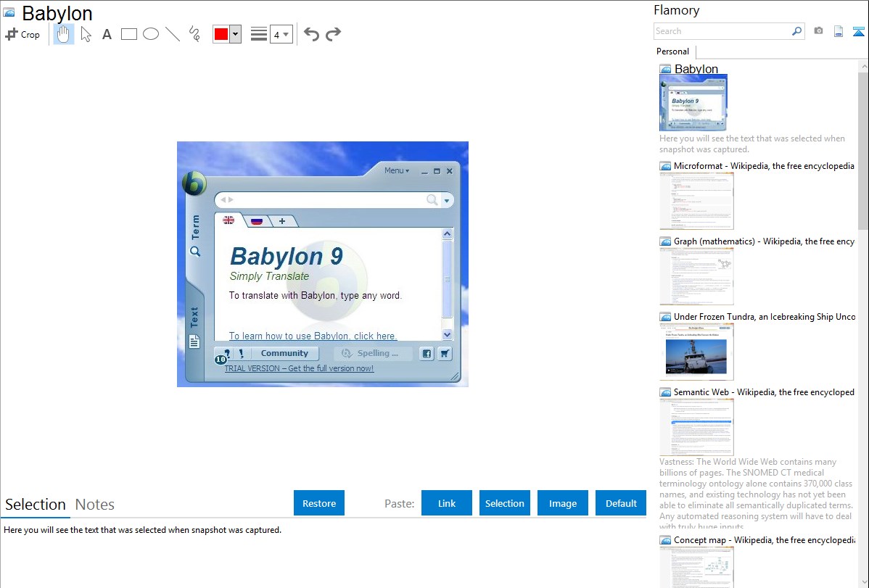Choose the freehand drawing tool
Screen dimensions: 869x588
tap(194, 34)
